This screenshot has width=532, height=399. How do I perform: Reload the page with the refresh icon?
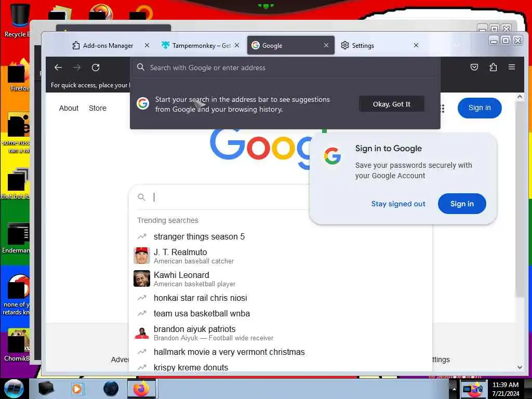[x=96, y=68]
